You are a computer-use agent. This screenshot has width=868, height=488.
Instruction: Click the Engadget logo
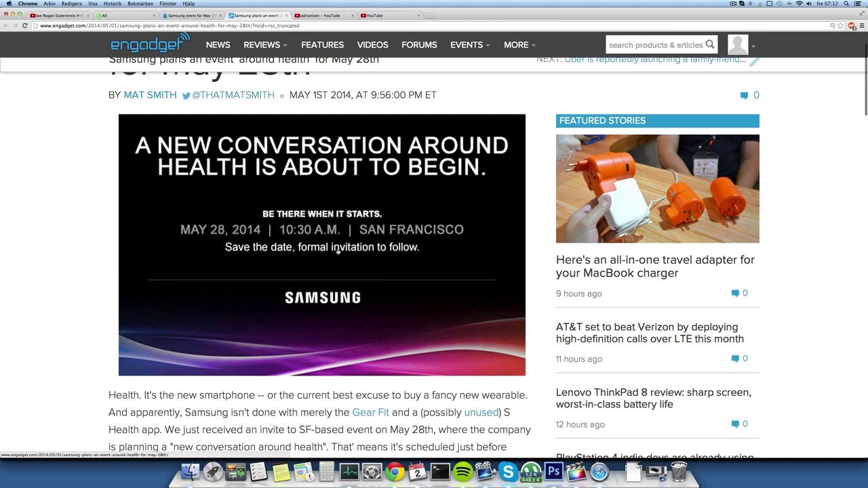tap(150, 44)
